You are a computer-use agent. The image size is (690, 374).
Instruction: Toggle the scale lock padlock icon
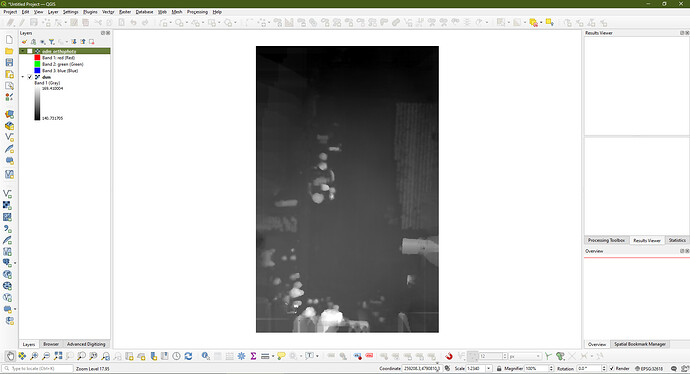click(x=499, y=368)
